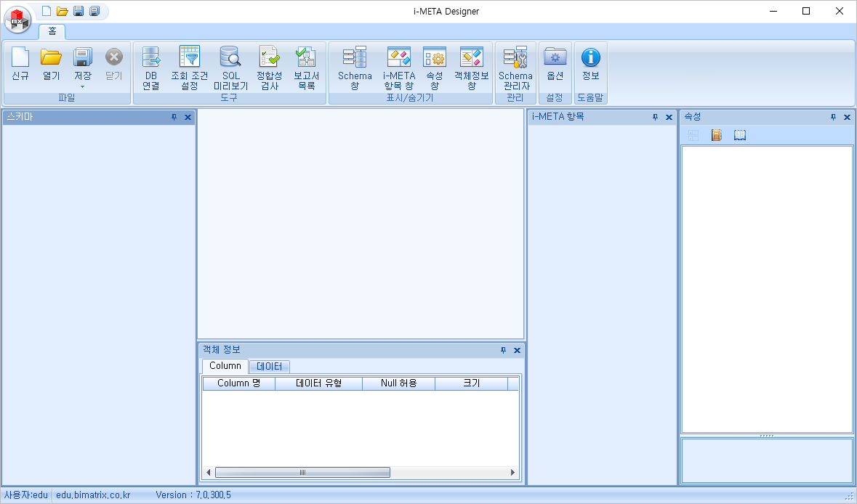Open 보고서 목록 report list
Image resolution: width=857 pixels, height=504 pixels.
coord(306,68)
